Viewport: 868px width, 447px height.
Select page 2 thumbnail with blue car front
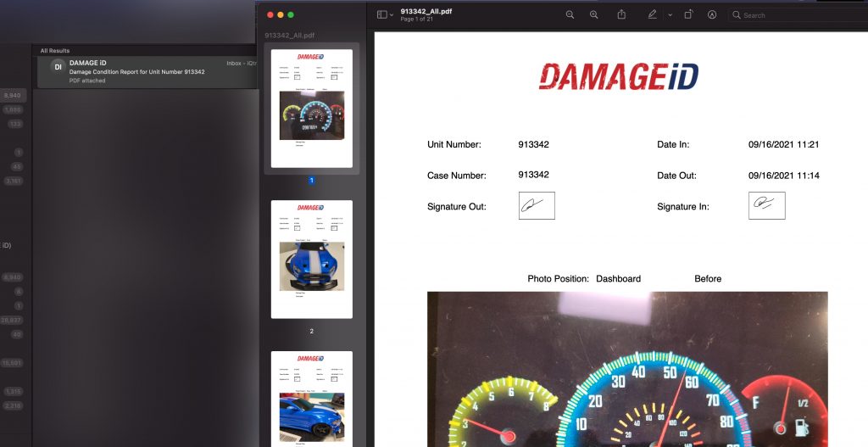click(312, 260)
